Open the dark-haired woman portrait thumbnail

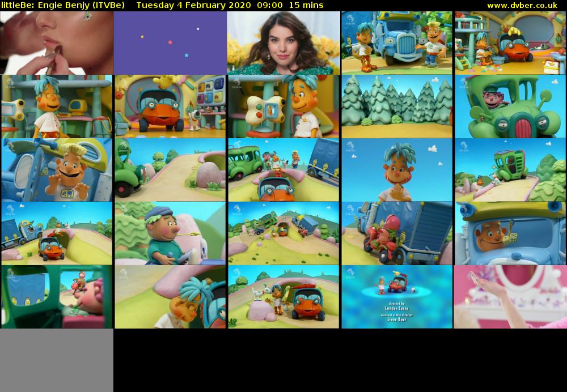pos(283,43)
